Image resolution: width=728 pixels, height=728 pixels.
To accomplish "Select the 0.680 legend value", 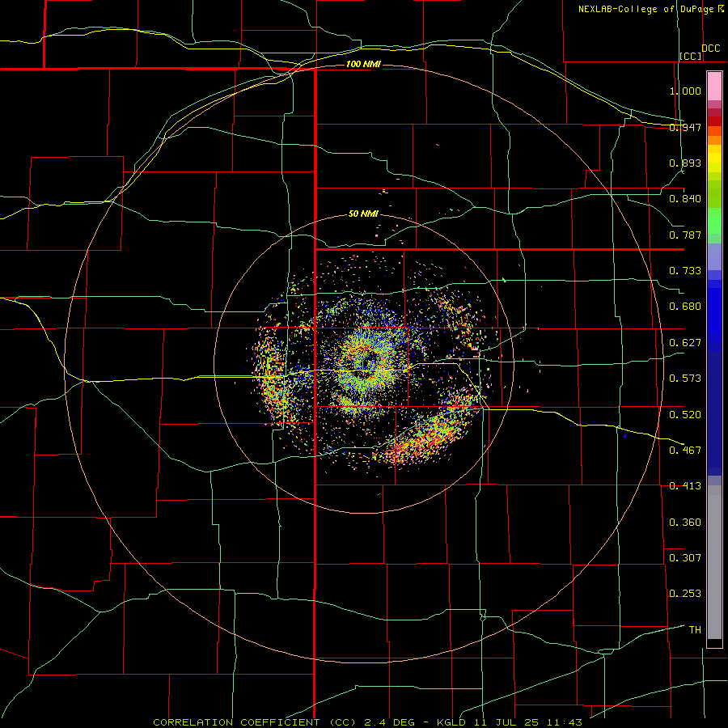I will (x=685, y=307).
